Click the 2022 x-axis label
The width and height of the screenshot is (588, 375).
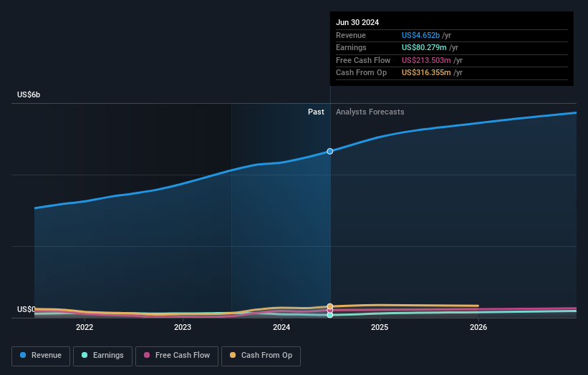point(85,327)
